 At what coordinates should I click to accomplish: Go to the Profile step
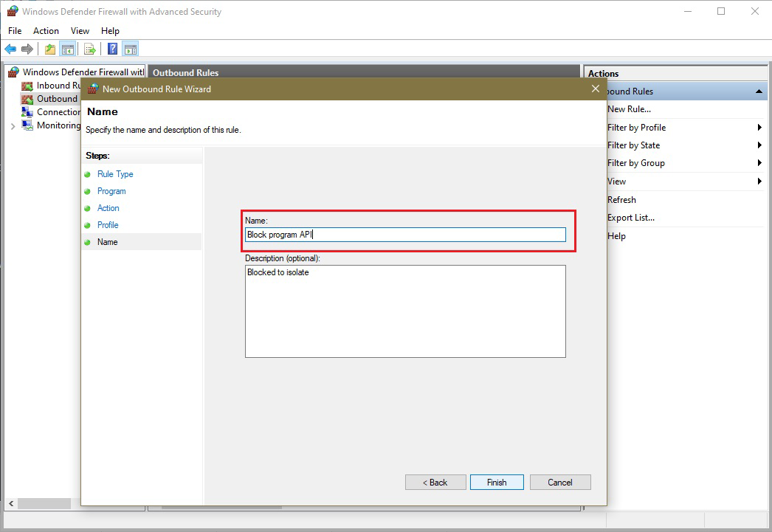(108, 225)
